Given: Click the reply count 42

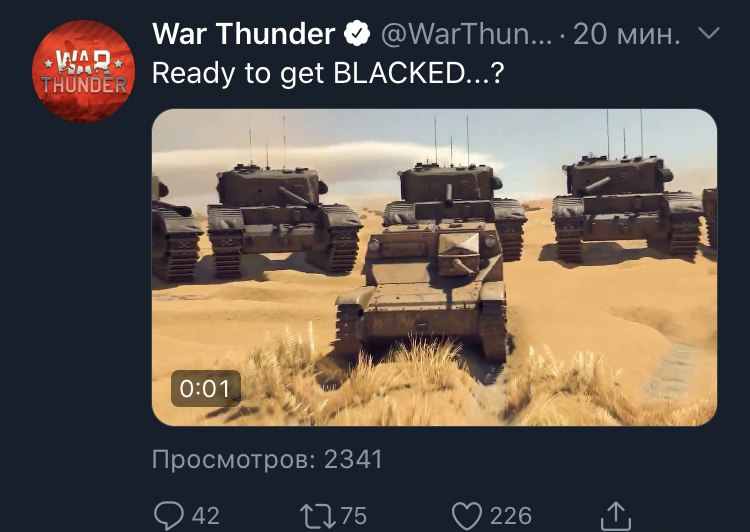Looking at the screenshot, I should click(206, 516).
